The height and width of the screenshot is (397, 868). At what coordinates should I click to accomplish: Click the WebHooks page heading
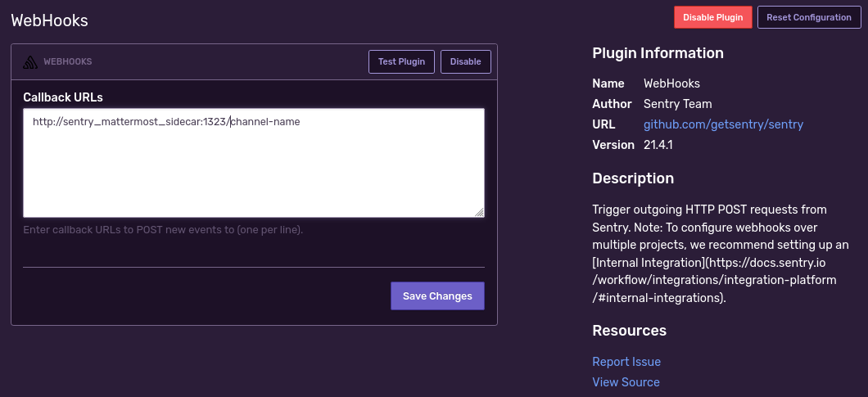click(x=50, y=20)
